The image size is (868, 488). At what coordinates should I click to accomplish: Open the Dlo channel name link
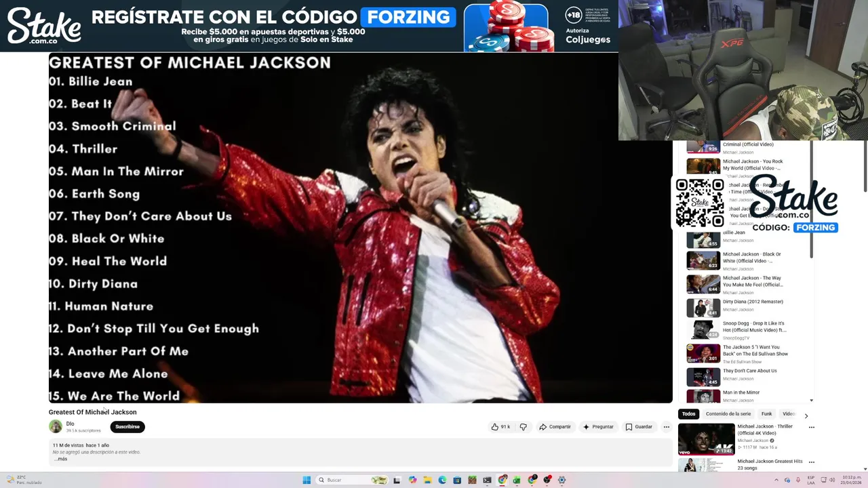tap(70, 424)
